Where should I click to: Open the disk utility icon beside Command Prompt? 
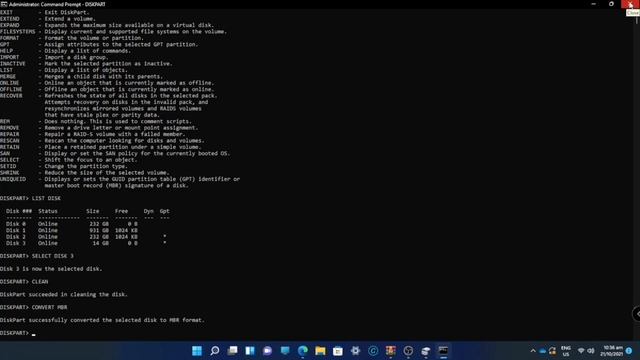tap(425, 351)
